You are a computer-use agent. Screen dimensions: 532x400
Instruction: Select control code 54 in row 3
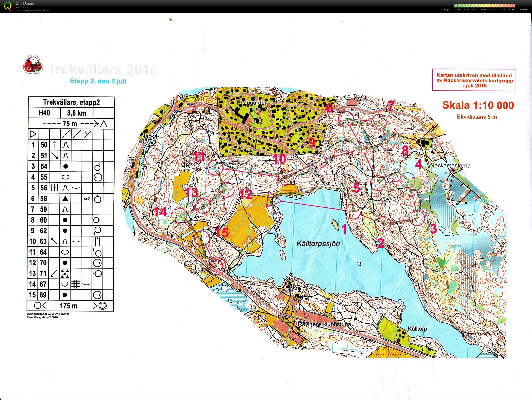pyautogui.click(x=44, y=166)
